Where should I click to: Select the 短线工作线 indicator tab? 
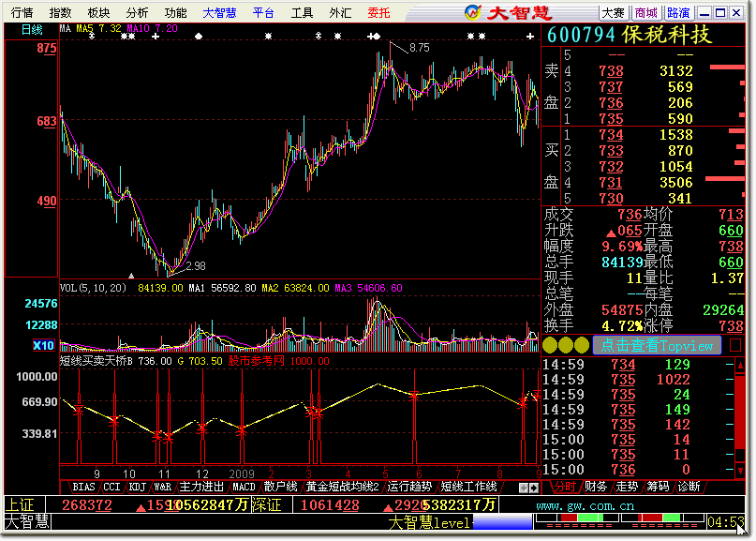(x=468, y=487)
